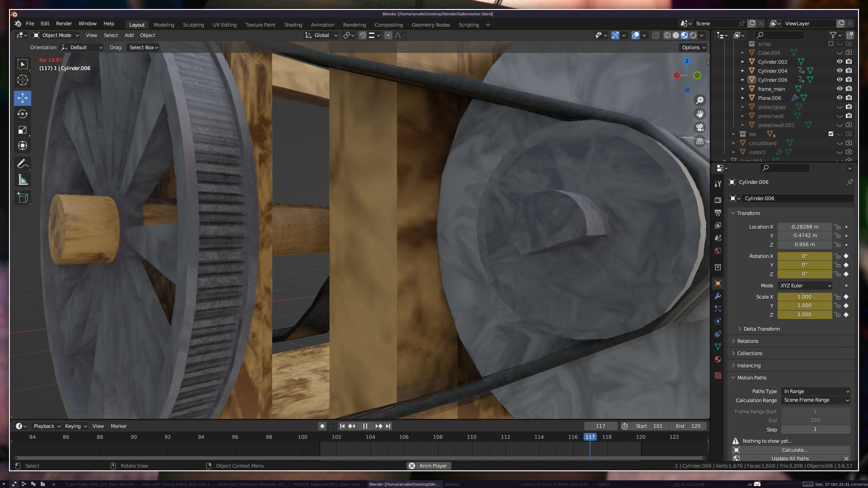Screen dimensions: 868x488
Task: Select the Rotate tool in toolbar
Action: [23, 114]
